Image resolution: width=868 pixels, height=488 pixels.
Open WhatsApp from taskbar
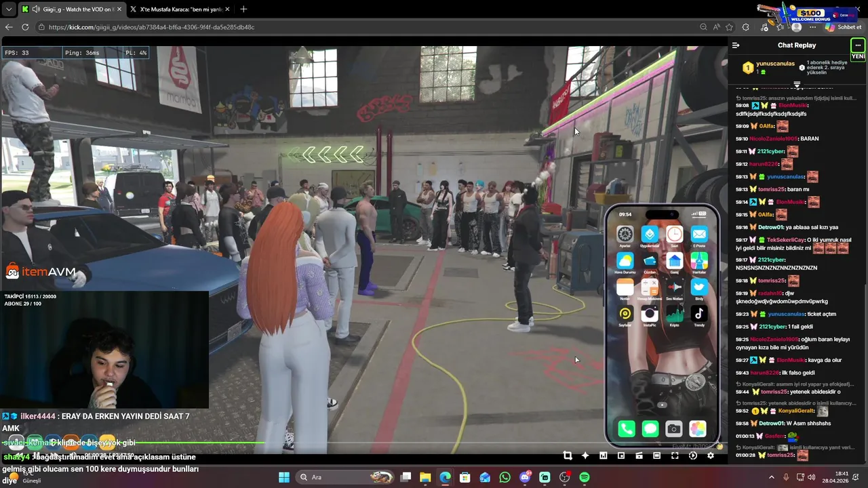[505, 477]
